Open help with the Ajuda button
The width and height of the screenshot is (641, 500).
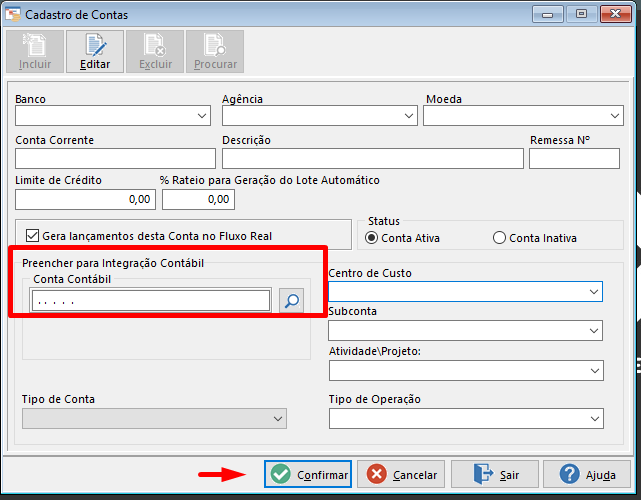coord(587,474)
